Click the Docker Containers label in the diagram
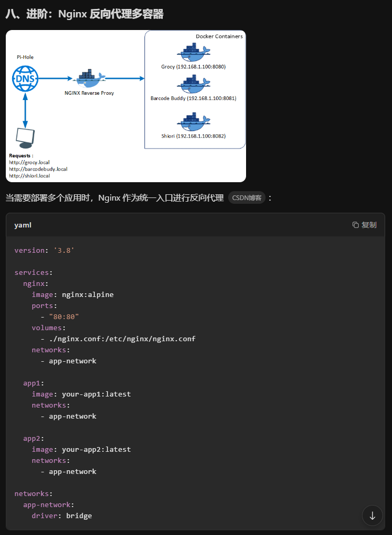 219,36
